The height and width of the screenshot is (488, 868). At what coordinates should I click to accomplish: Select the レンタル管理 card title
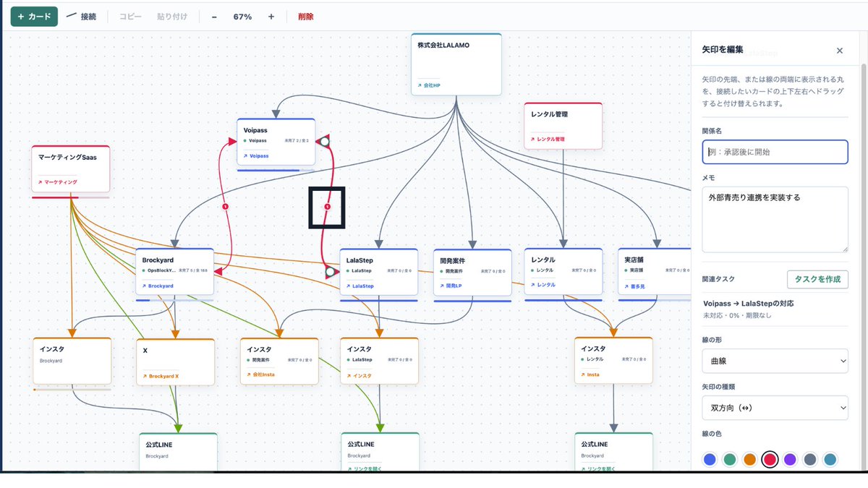[550, 114]
